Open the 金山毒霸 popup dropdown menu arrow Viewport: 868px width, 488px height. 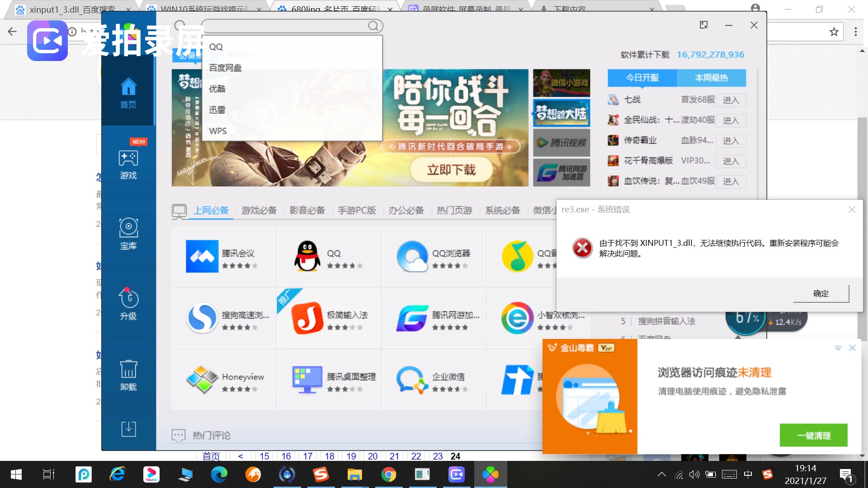(838, 348)
